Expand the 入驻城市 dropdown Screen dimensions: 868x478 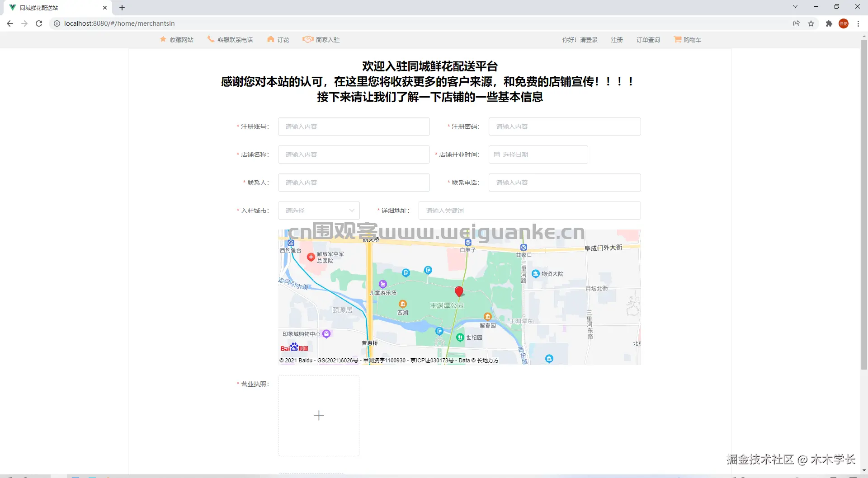tap(319, 211)
